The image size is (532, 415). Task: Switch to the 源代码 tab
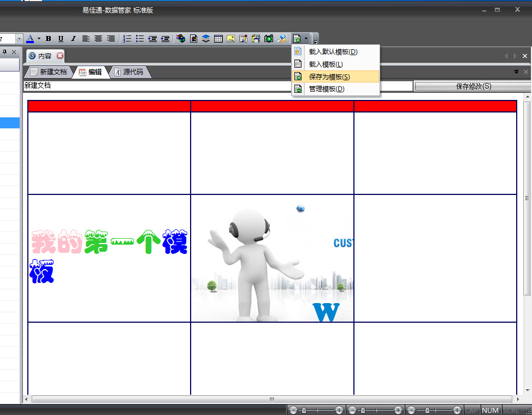coord(132,72)
